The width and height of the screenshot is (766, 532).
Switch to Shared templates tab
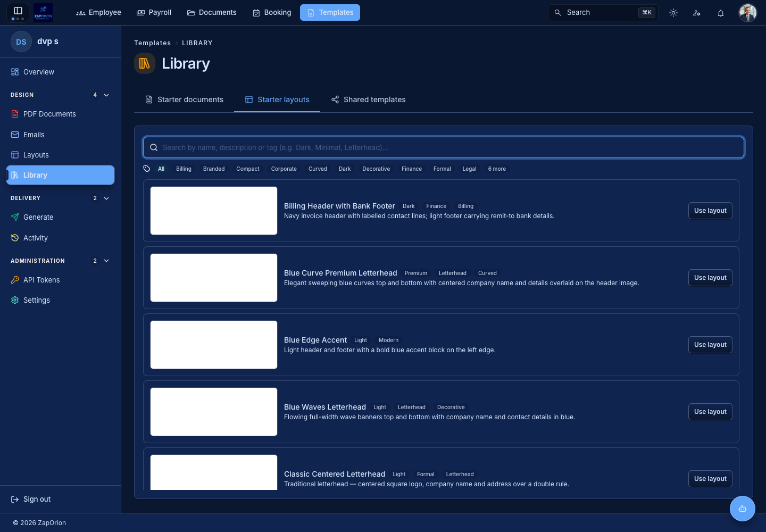368,99
